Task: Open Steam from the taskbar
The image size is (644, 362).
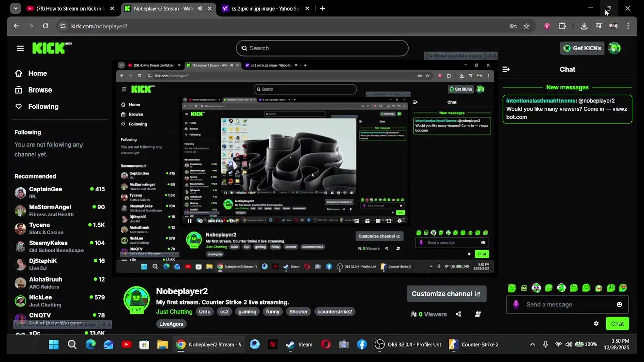Action: (300, 344)
